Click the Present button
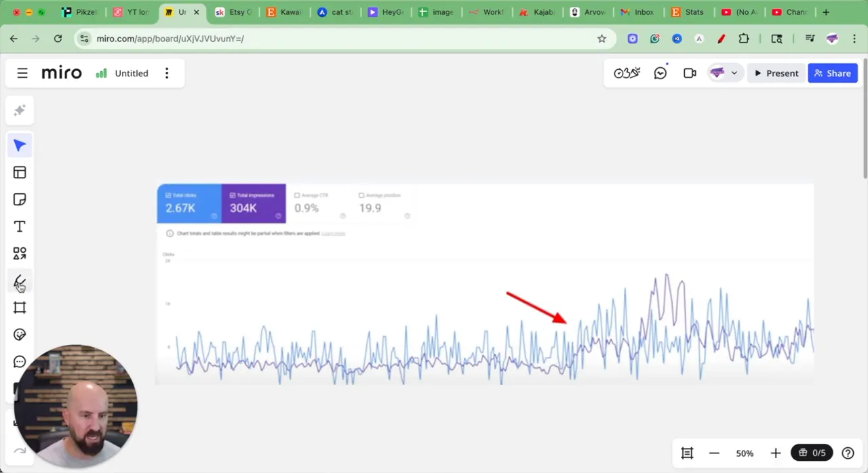The image size is (868, 473). (x=776, y=73)
